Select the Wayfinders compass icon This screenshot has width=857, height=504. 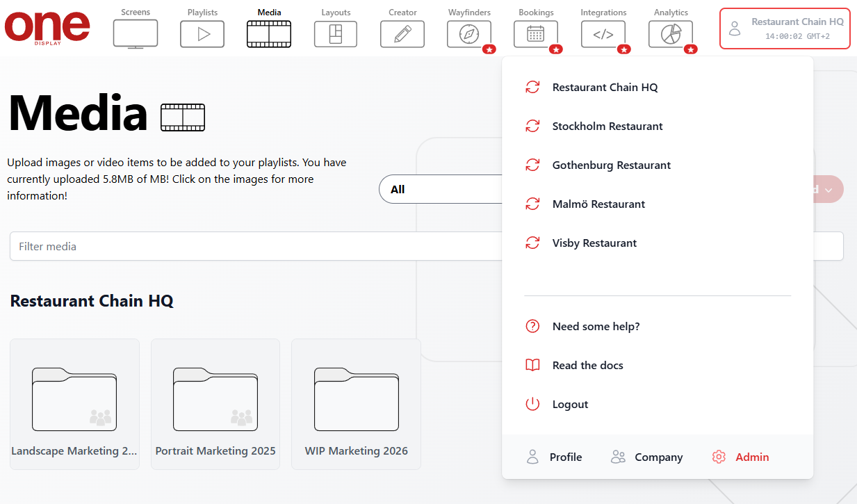[x=468, y=32]
